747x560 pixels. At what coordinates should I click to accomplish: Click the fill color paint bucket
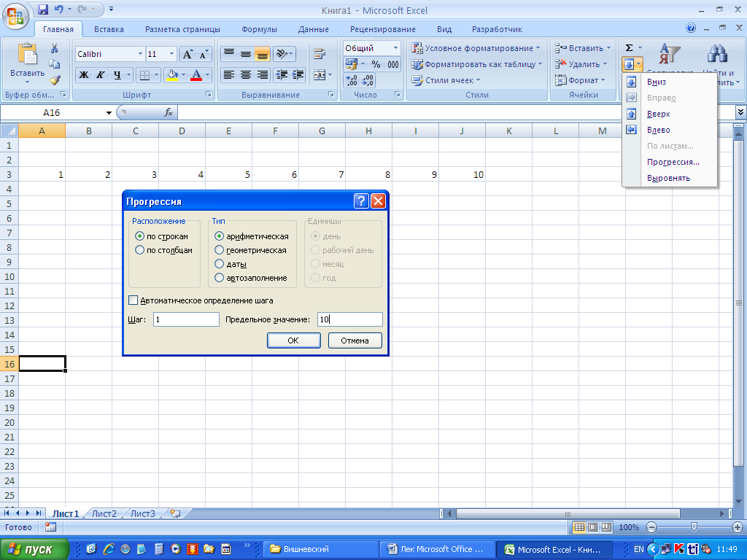point(172,75)
